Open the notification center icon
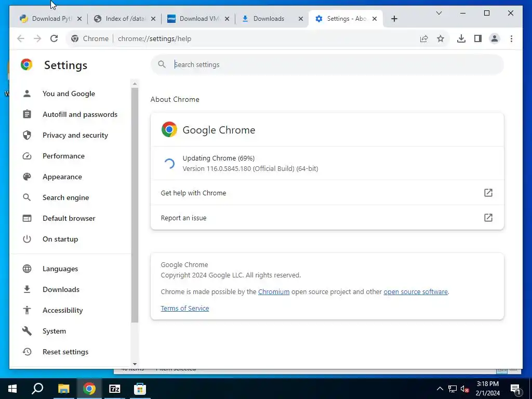 click(x=515, y=389)
